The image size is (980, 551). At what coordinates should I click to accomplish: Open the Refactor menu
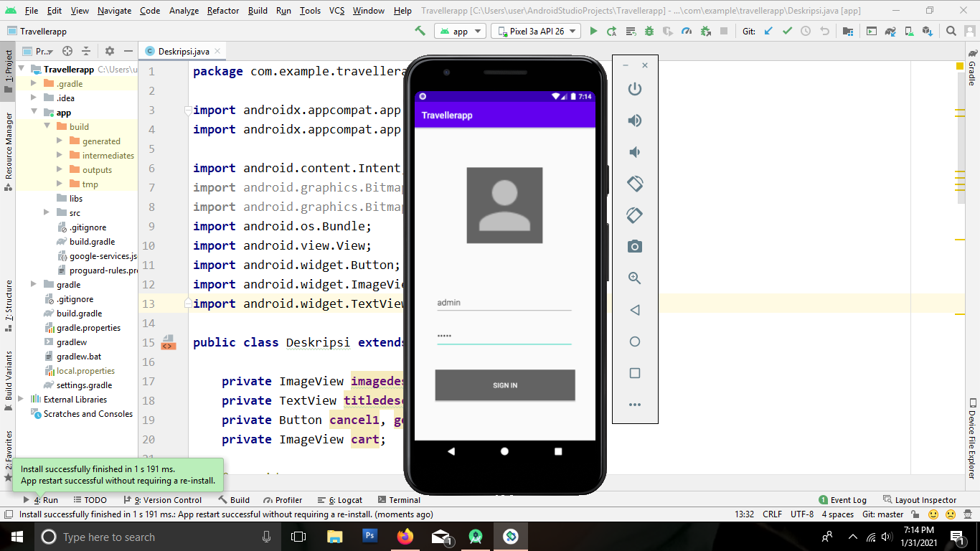coord(223,11)
